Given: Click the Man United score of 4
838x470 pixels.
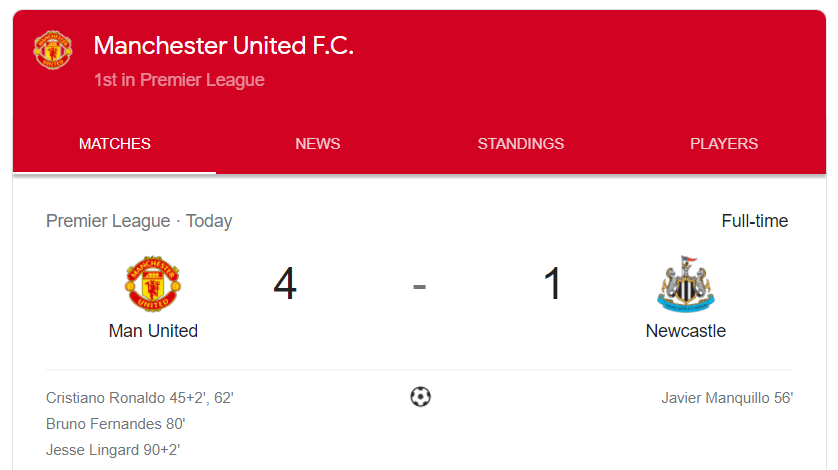Looking at the screenshot, I should pyautogui.click(x=285, y=284).
